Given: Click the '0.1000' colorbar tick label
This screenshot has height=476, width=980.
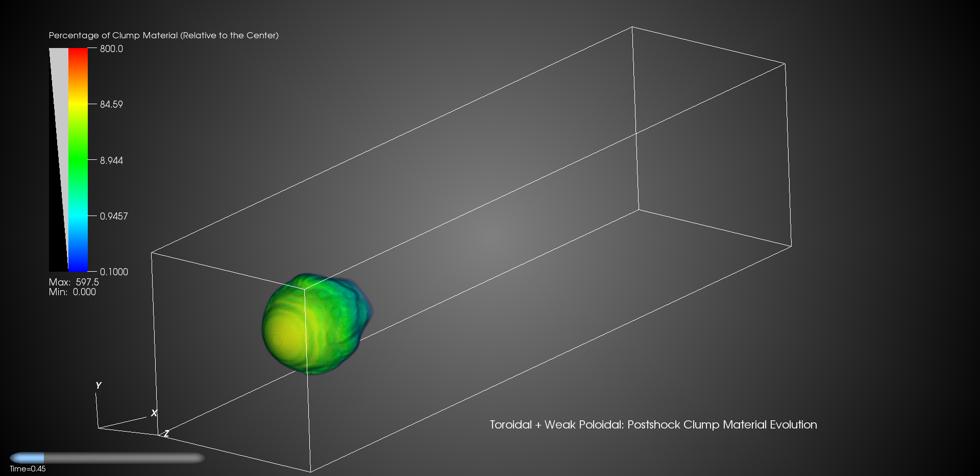Looking at the screenshot, I should (x=114, y=272).
